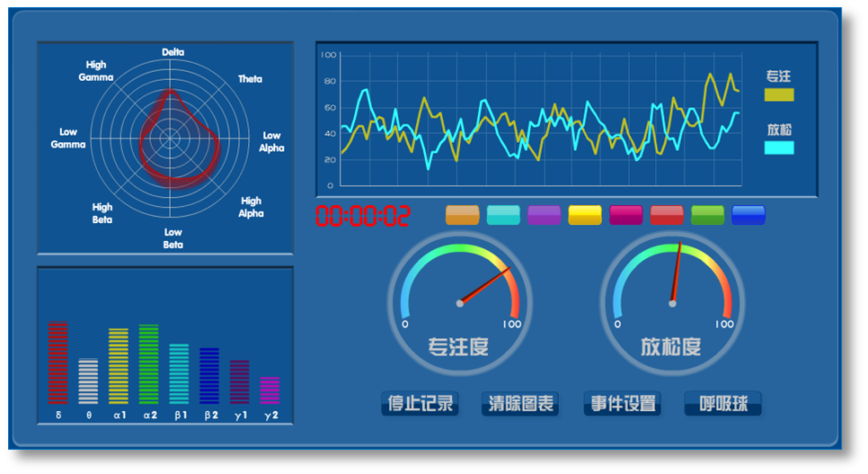Click the yellow α1 band bar
This screenshot has height=474, width=868.
(x=119, y=366)
